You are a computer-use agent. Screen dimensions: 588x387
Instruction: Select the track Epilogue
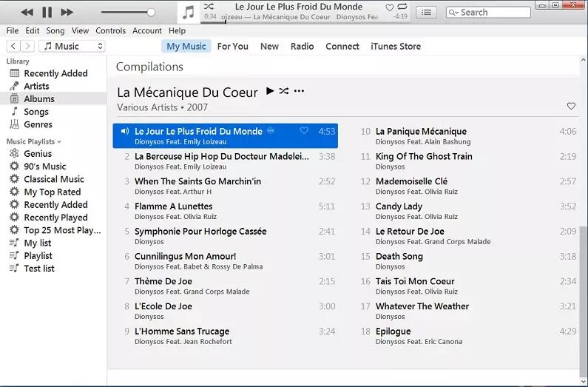pos(467,336)
